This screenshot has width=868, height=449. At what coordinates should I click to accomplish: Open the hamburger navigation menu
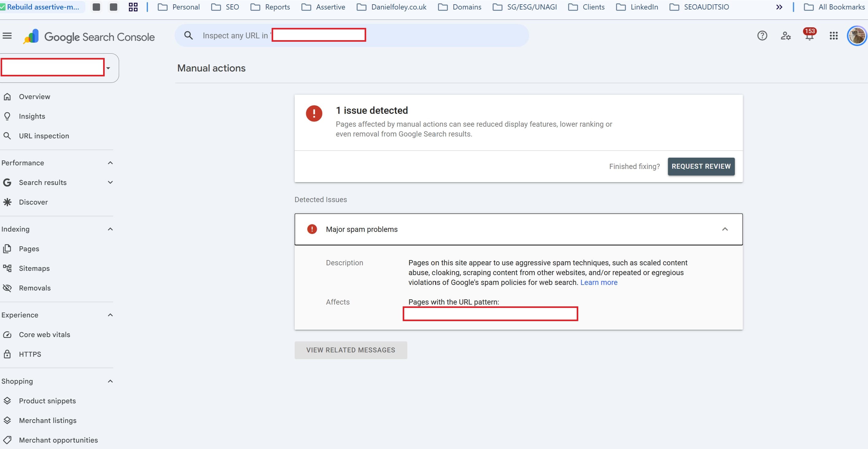pos(7,36)
